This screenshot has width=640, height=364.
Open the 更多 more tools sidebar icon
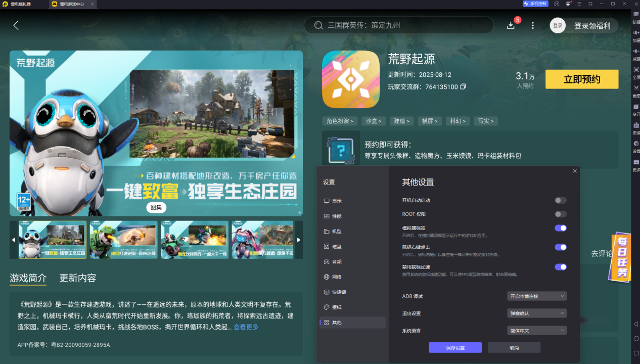tap(636, 162)
